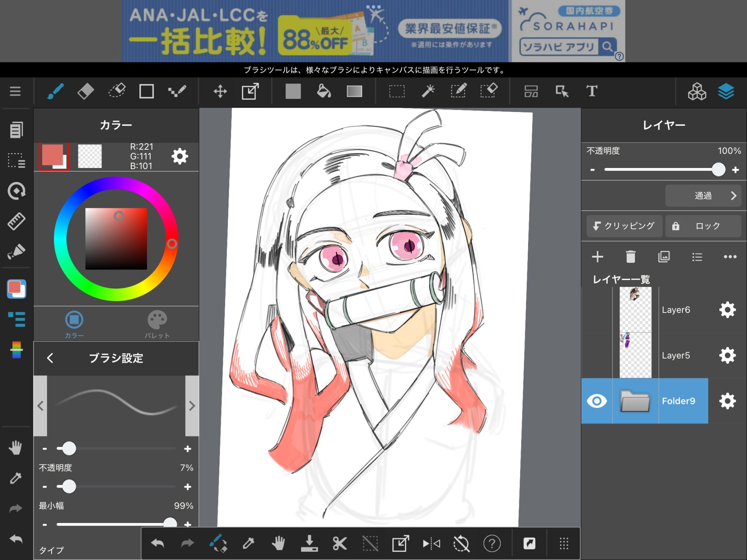Show next brush preview with right arrow
Image resolution: width=747 pixels, height=560 pixels.
click(x=192, y=406)
